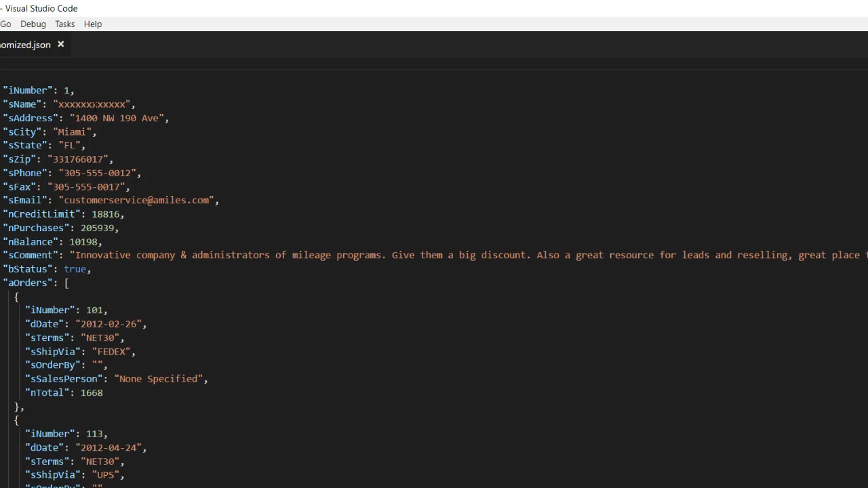
Task: Click the nTotal value 1668
Action: tap(92, 392)
